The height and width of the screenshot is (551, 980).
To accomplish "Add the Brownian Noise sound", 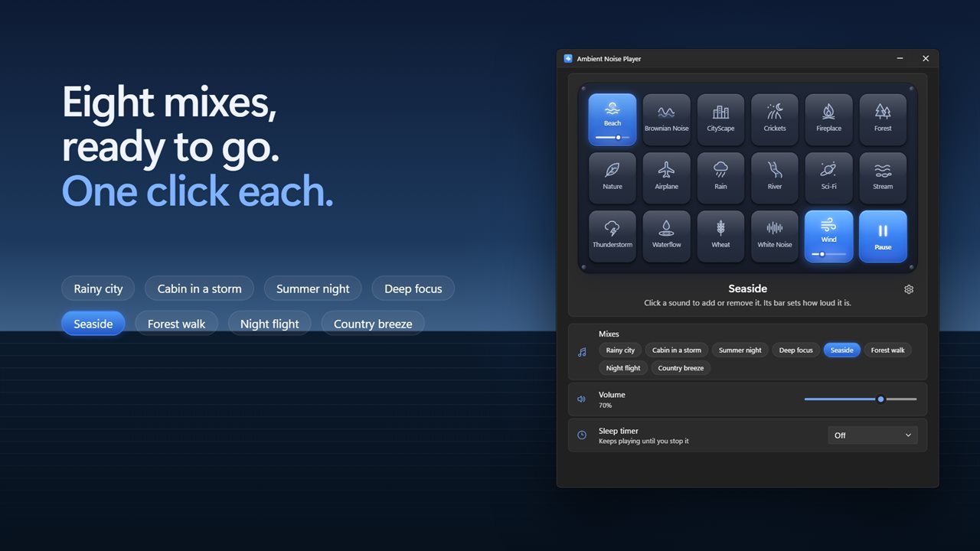I will pos(666,119).
